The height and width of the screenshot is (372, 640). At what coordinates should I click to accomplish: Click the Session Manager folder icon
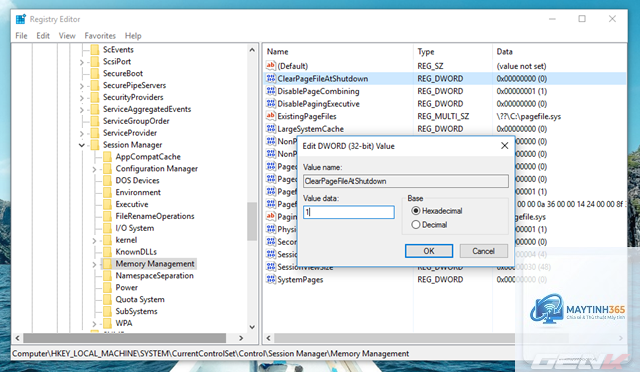coord(95,145)
